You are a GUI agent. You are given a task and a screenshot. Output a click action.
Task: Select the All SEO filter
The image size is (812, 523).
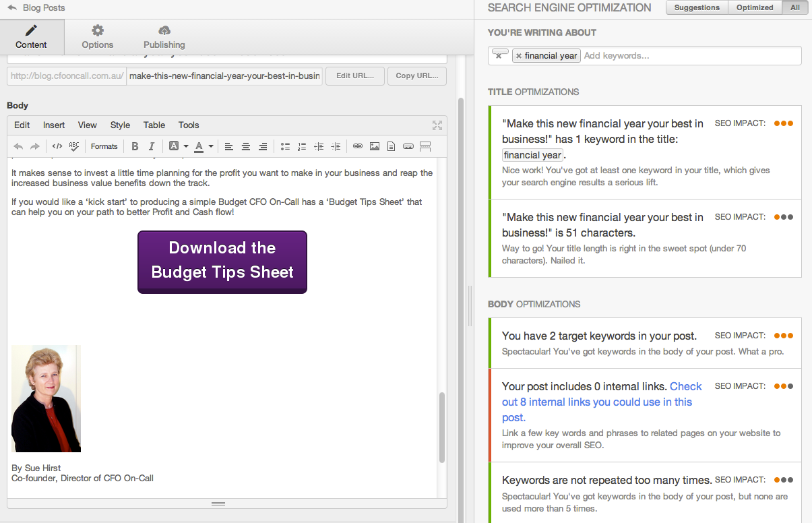[x=795, y=7]
